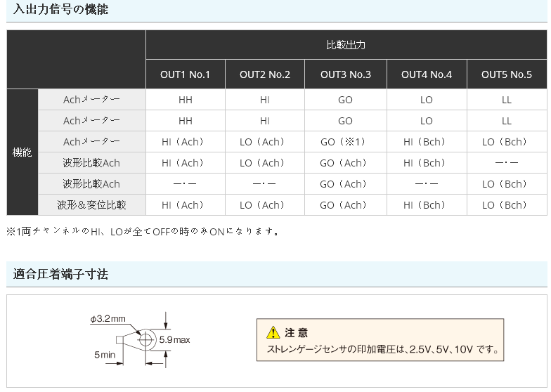The height and width of the screenshot is (392, 551).
Task: Click the GO（※1） table cell
Action: (345, 142)
